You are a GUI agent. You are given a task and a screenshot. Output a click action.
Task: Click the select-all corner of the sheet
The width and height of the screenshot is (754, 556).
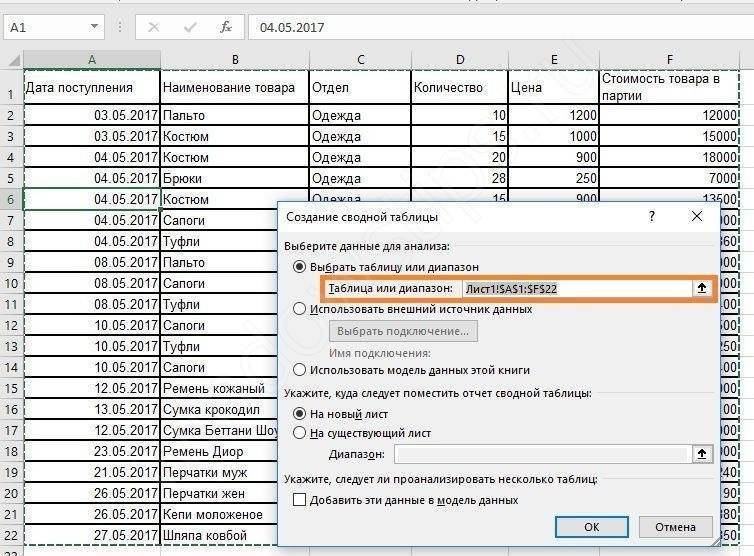point(11,60)
